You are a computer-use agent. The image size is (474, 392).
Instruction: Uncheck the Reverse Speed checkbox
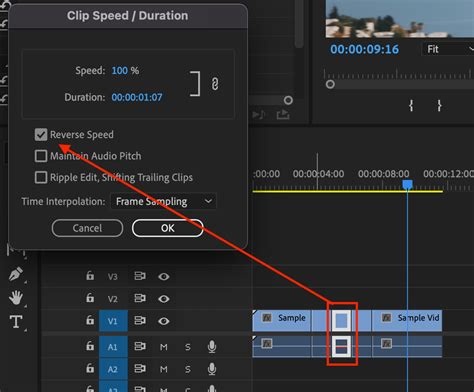(x=41, y=135)
